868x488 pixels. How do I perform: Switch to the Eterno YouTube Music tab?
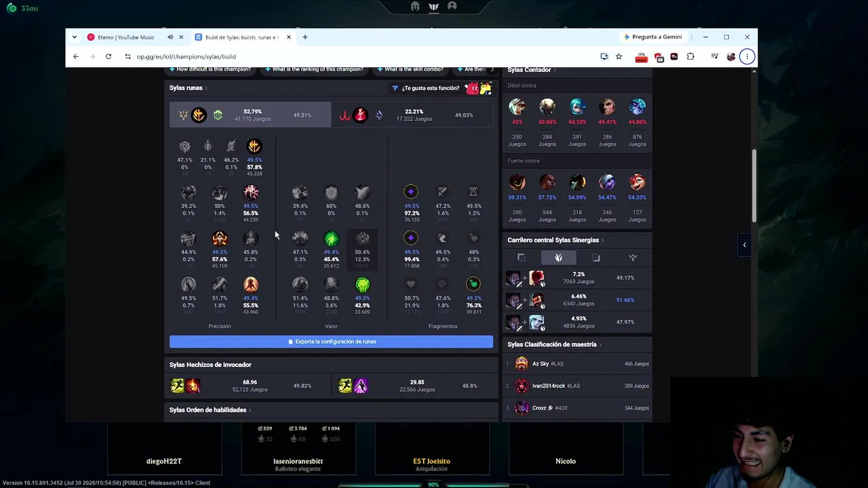point(125,37)
